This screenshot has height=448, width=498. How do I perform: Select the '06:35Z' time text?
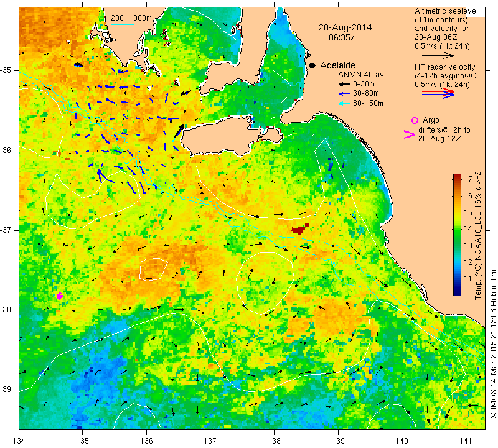point(342,37)
